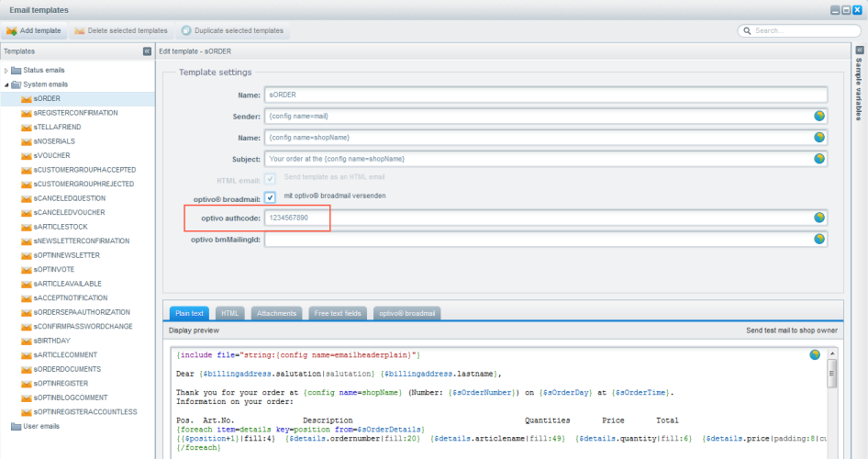Expand the Status emails folder
868x459 pixels.
pos(6,71)
